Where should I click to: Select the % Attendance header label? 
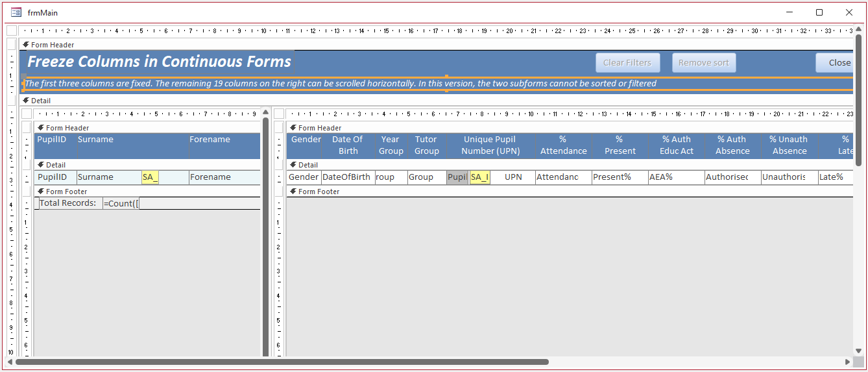point(563,145)
